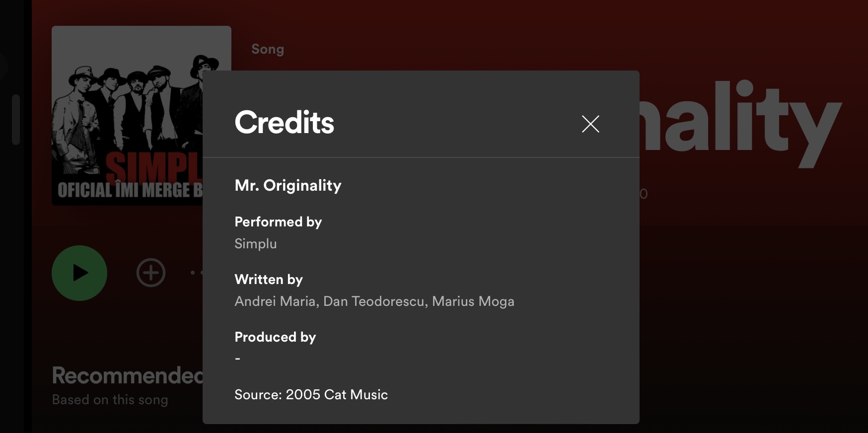
Task: Click the Simplu album cover art
Action: click(127, 115)
